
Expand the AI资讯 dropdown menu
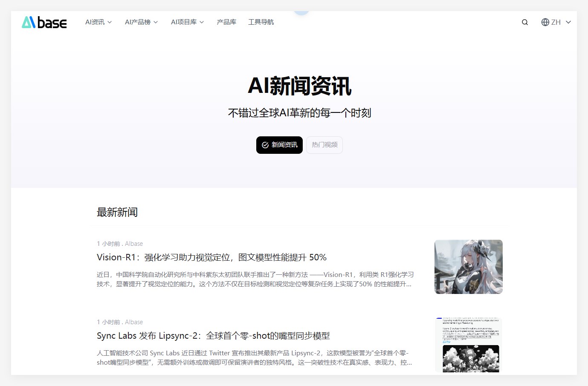click(98, 22)
